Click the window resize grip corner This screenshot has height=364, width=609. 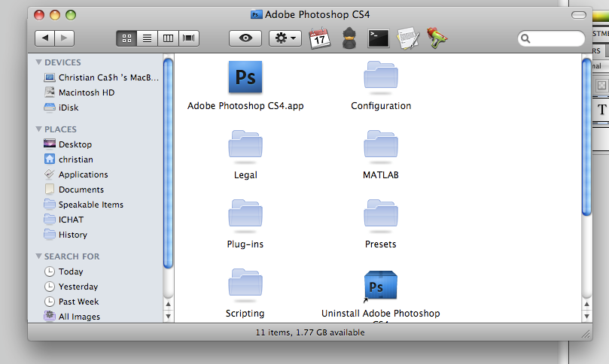coord(586,334)
